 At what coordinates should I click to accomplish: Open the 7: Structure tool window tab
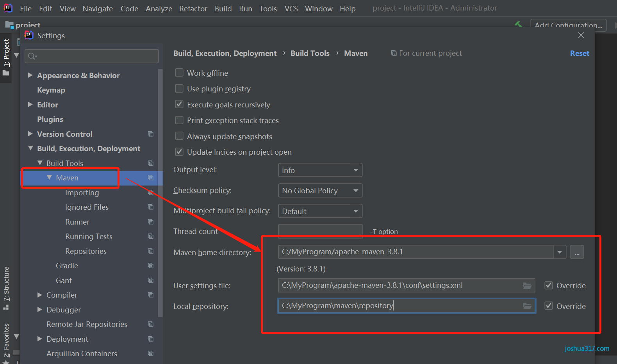click(6, 288)
